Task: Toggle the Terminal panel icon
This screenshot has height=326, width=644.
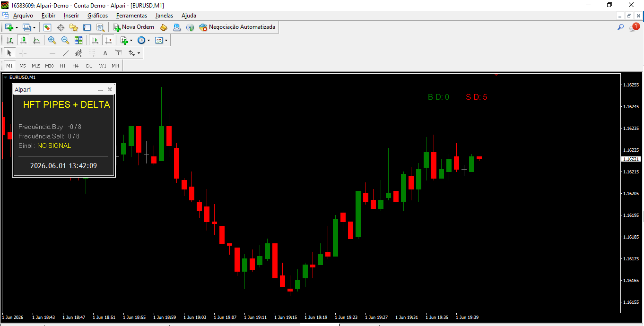Action: (87, 27)
